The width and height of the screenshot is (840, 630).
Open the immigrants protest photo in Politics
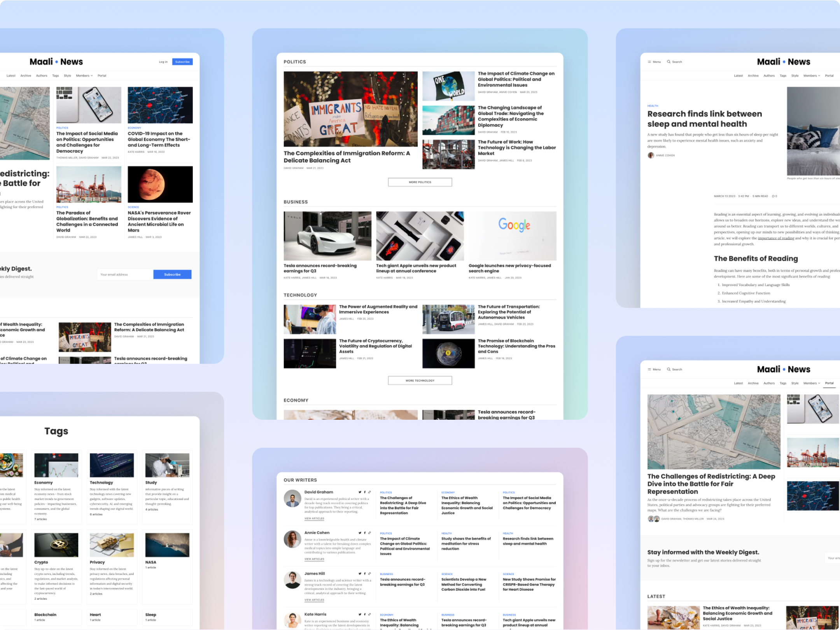351,109
